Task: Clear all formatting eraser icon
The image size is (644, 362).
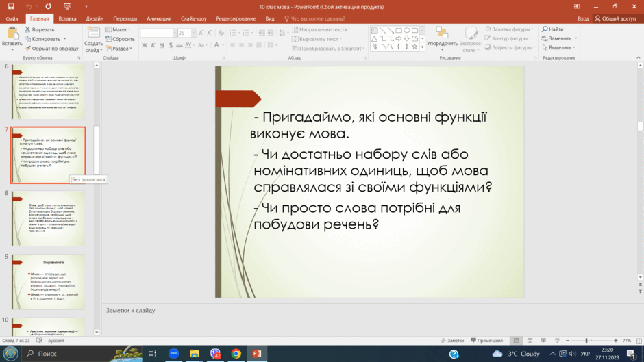Action: tap(221, 33)
